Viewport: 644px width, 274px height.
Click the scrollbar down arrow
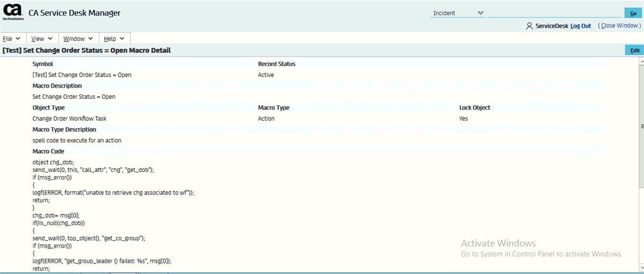point(641,266)
